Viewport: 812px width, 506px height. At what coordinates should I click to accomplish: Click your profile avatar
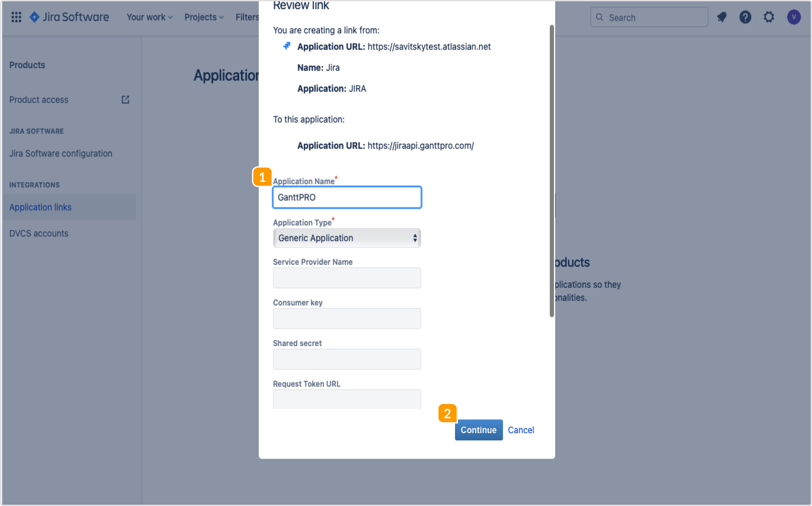tap(794, 17)
